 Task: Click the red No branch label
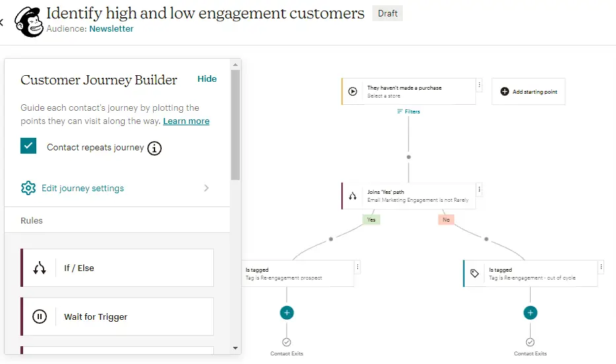tap(446, 220)
